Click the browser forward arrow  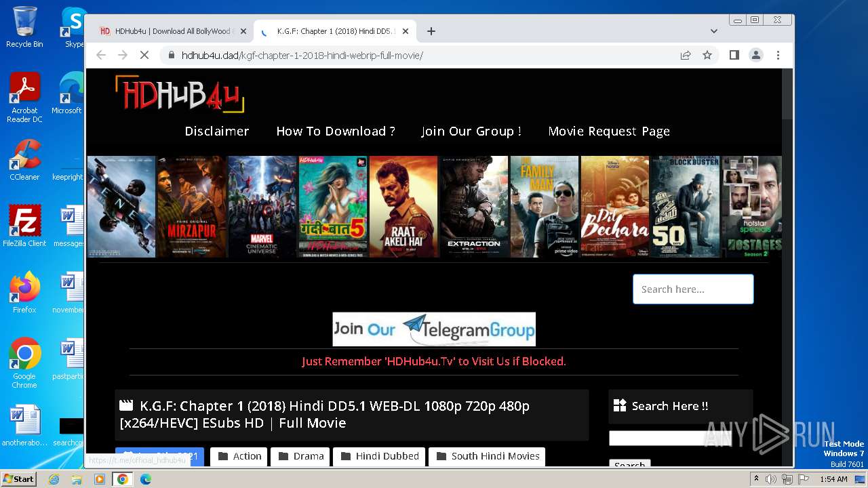[123, 55]
